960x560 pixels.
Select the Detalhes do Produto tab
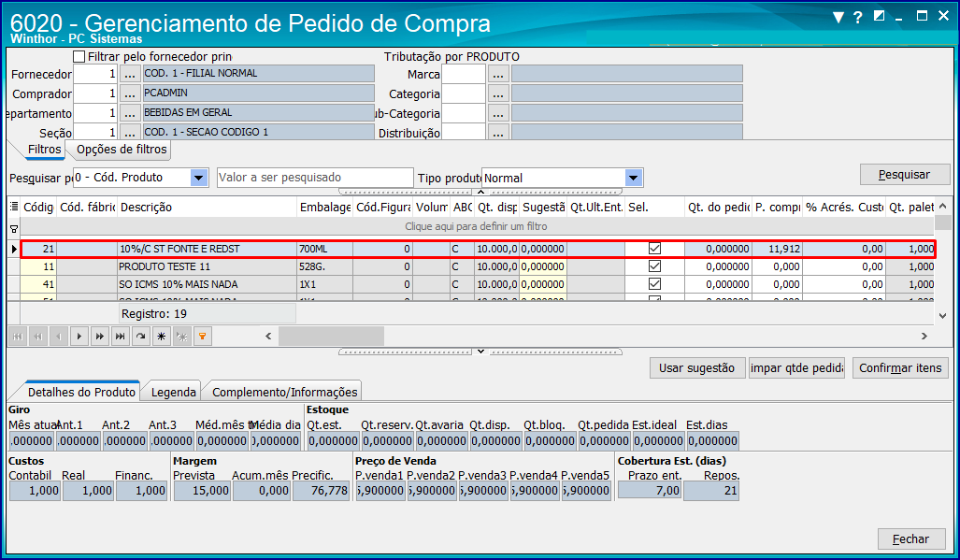[81, 392]
